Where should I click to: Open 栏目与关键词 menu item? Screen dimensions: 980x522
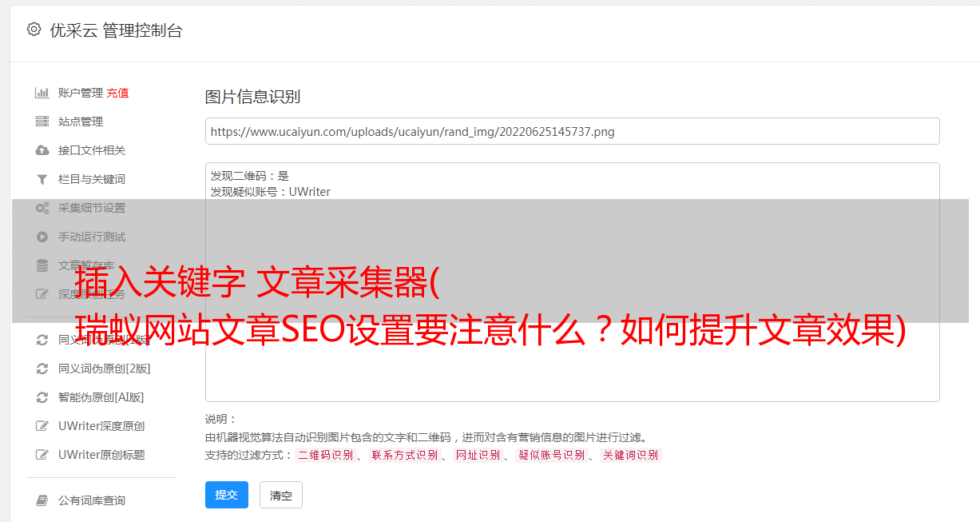point(92,179)
